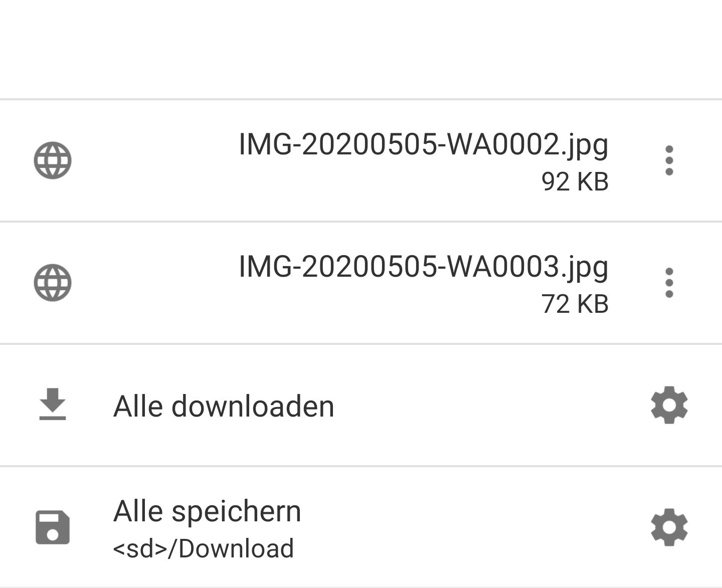
Task: Click the blank header area above the list
Action: point(361,49)
